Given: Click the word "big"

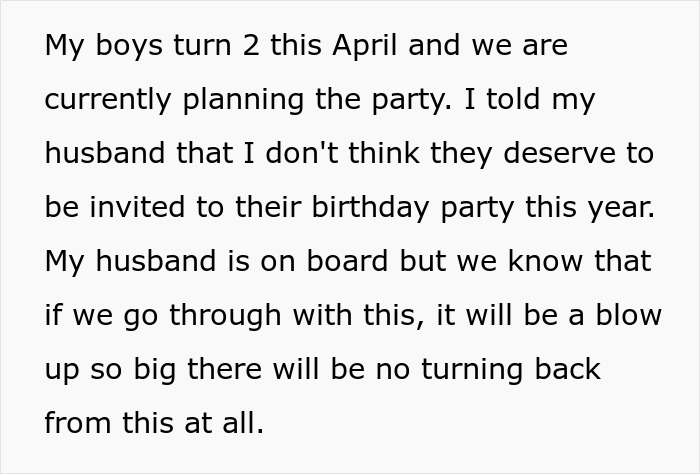Looking at the screenshot, I should (x=154, y=370).
